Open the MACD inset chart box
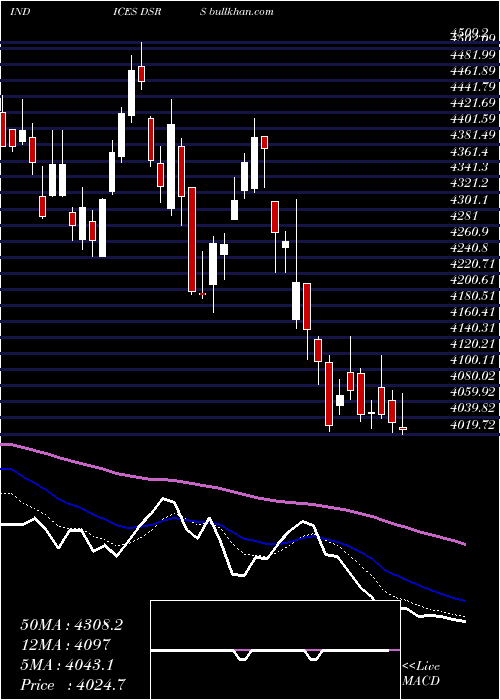The width and height of the screenshot is (500, 700). coord(275,650)
